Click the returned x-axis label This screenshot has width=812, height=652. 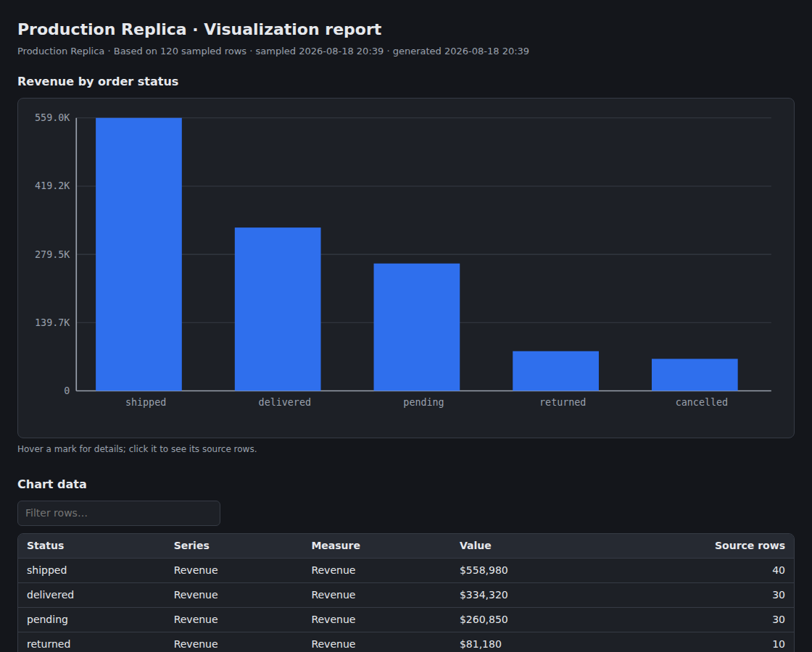coord(563,402)
